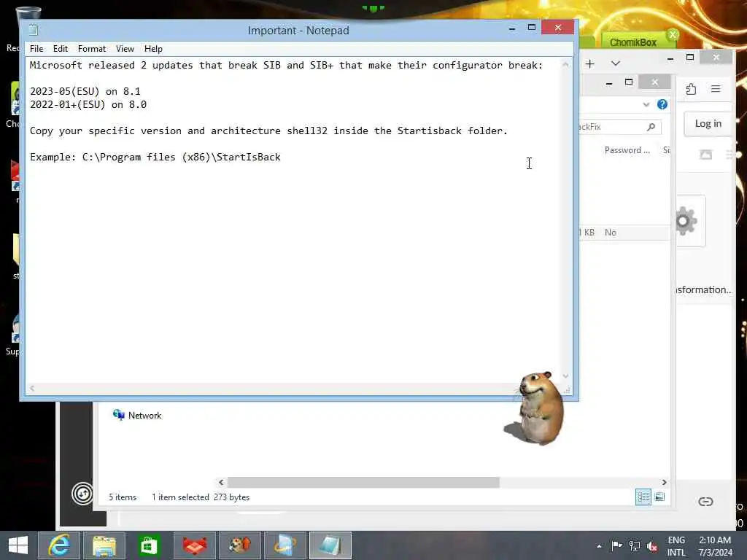Switch to Notepad taskbar button

coord(330,545)
